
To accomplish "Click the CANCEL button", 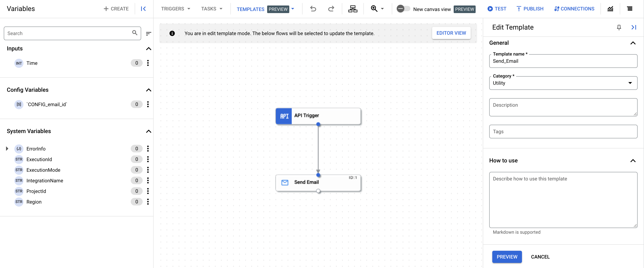I will point(541,256).
